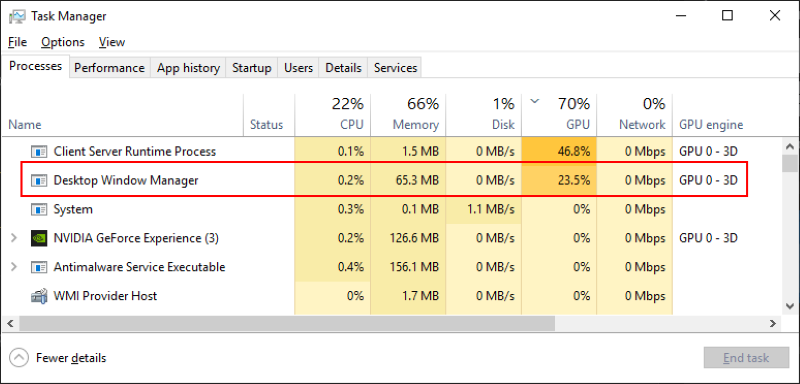Select the Desktop Window Manager process icon
Image resolution: width=800 pixels, height=384 pixels.
tap(39, 180)
